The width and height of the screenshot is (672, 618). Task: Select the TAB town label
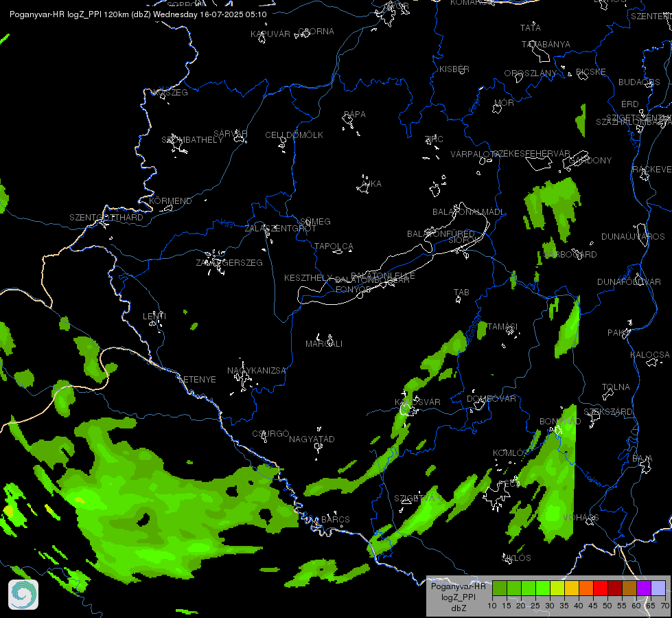coord(461,293)
